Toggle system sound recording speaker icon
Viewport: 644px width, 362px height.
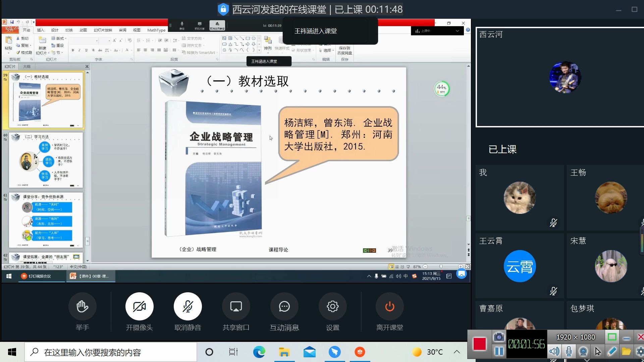tap(554, 351)
